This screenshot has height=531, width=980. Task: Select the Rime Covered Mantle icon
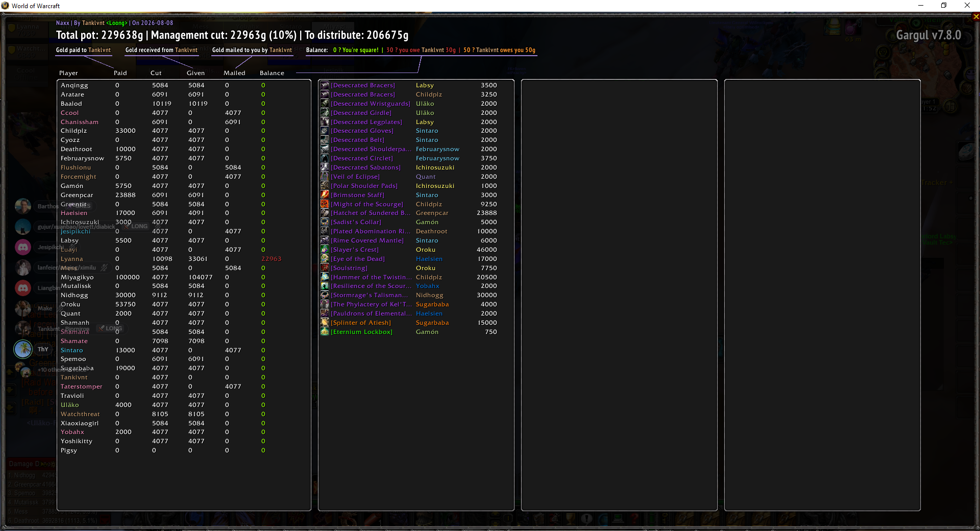tap(325, 240)
